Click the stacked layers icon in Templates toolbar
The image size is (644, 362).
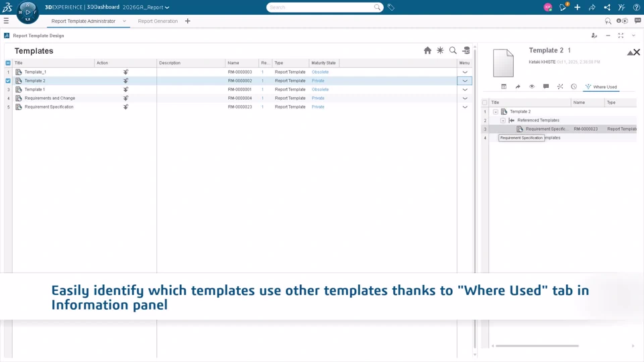(x=466, y=50)
